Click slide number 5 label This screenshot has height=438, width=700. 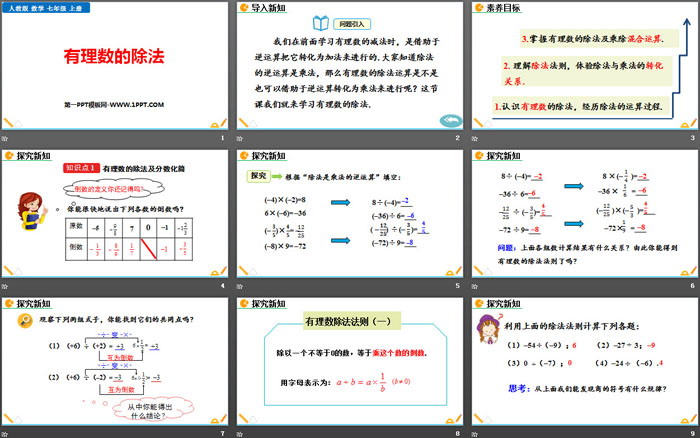point(457,286)
